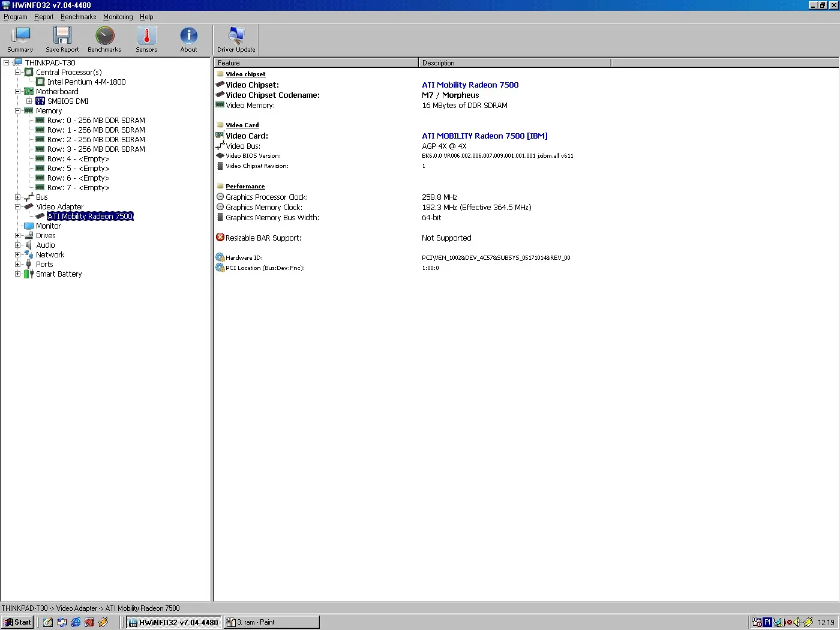Viewport: 840px width, 630px height.
Task: Click the Drives tree icon
Action: click(x=28, y=235)
